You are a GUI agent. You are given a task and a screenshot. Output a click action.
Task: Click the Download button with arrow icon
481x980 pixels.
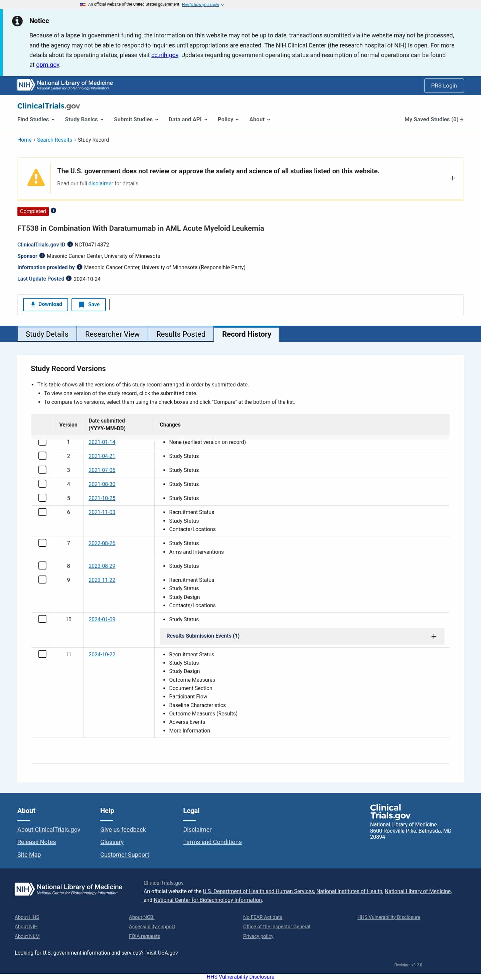[x=46, y=304]
